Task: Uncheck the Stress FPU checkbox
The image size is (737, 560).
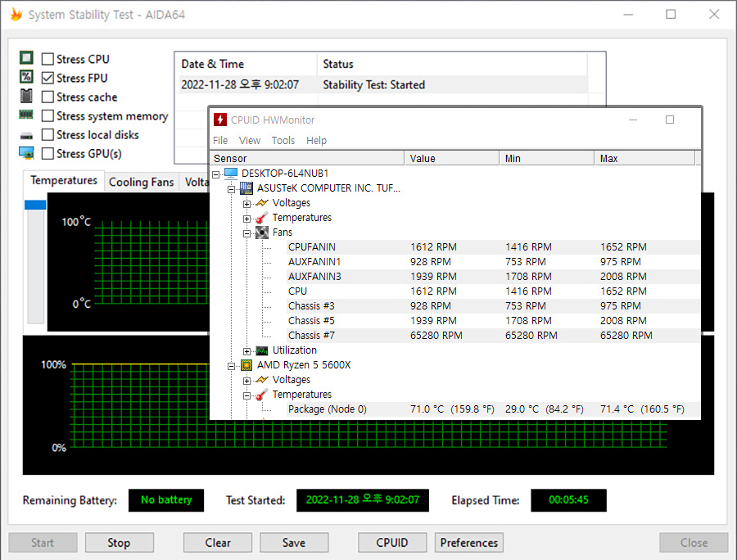Action: 47,78
